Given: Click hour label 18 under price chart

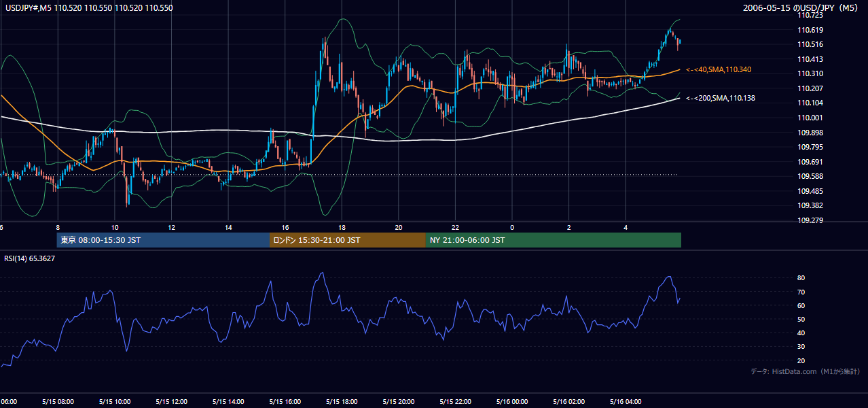Looking at the screenshot, I should 342,227.
